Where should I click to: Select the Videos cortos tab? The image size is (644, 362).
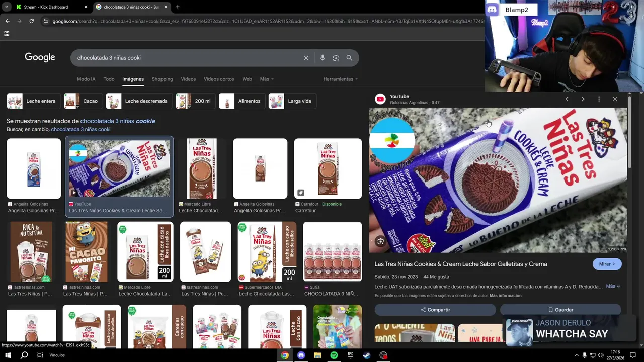pyautogui.click(x=219, y=79)
